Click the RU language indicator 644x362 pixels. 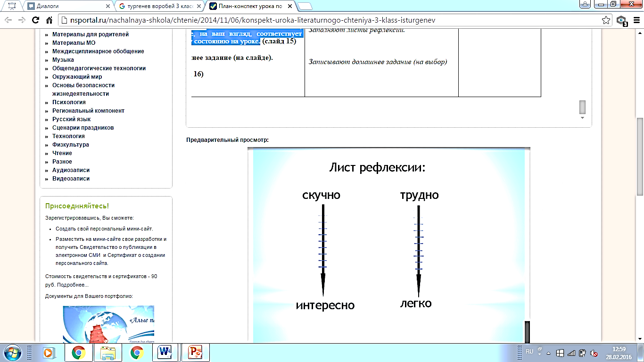pyautogui.click(x=529, y=352)
